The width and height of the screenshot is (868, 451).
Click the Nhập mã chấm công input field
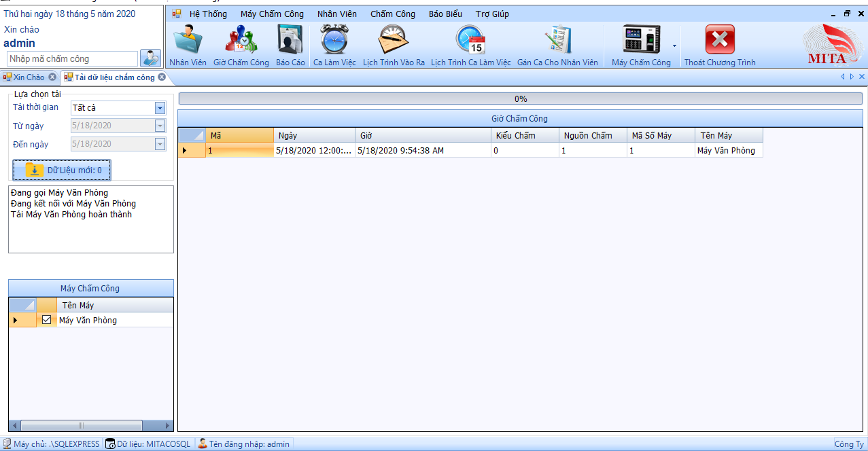72,59
